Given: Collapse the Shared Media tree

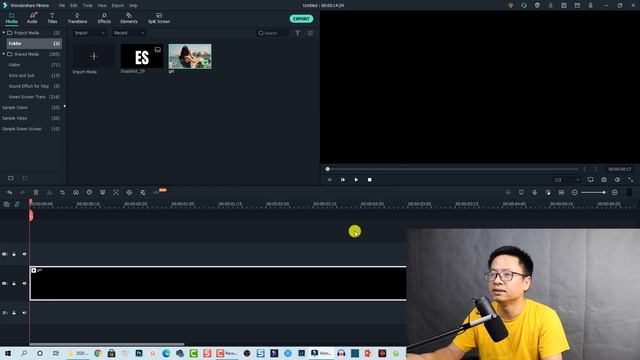Looking at the screenshot, I should coord(4,54).
